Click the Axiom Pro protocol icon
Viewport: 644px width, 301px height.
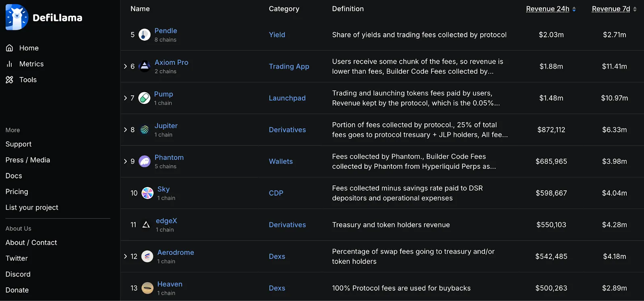click(x=144, y=66)
